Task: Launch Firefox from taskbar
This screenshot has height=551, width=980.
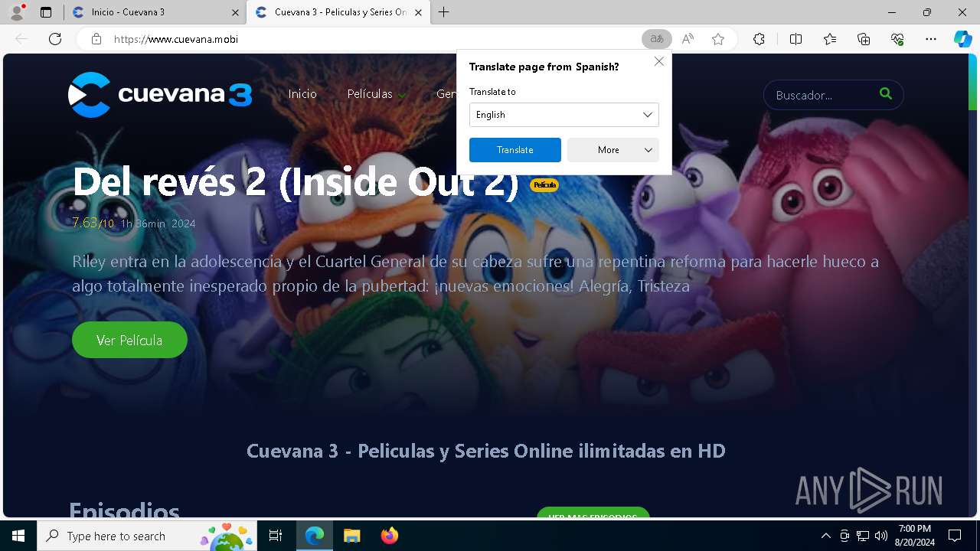Action: [390, 536]
